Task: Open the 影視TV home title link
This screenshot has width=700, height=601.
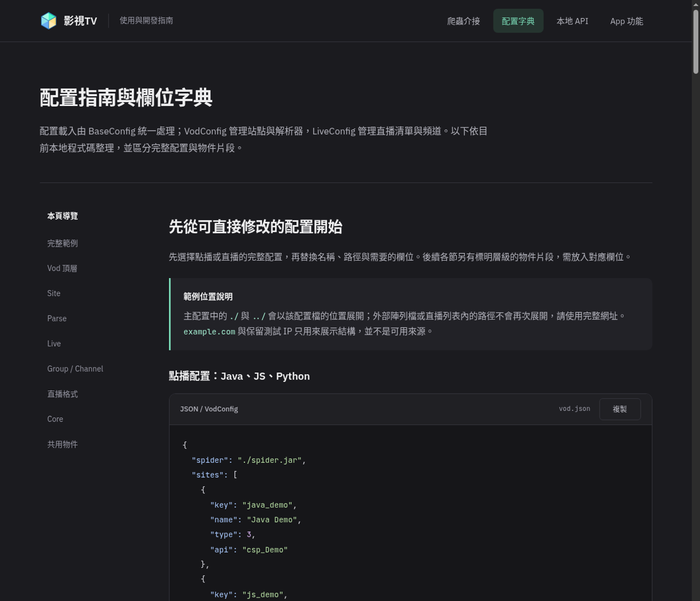Action: coord(69,21)
